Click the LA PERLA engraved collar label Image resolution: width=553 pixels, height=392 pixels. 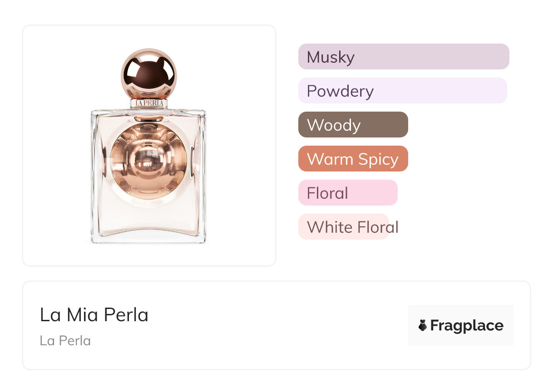click(x=148, y=103)
